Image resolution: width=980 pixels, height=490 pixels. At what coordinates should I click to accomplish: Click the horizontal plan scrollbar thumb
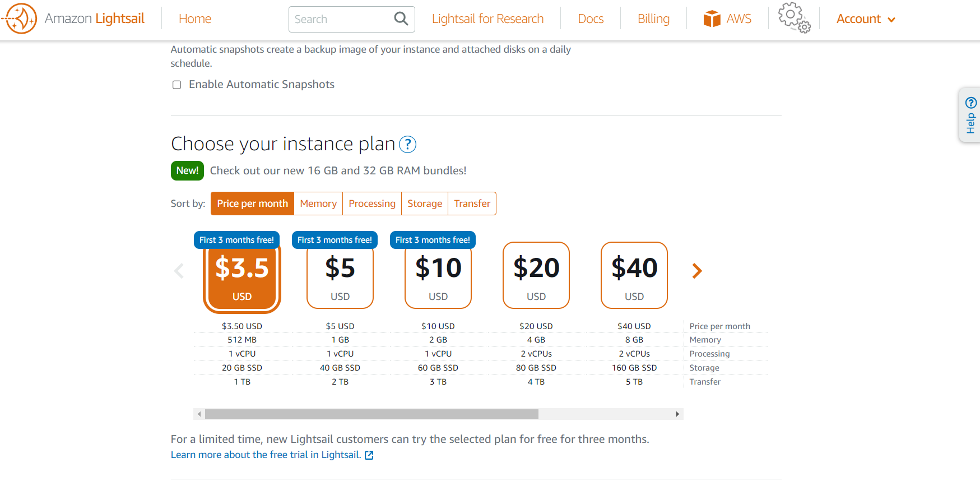[x=371, y=414]
